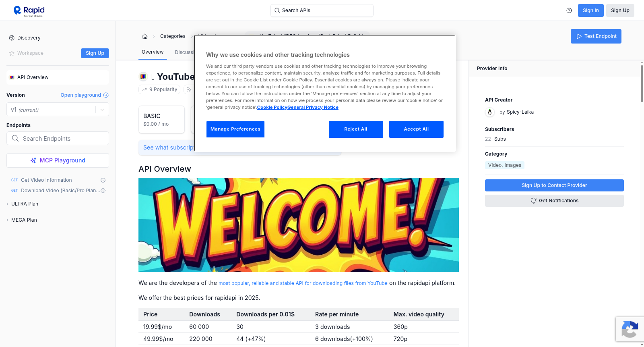This screenshot has width=644, height=347.
Task: Click the WELCOME banner image
Action: pos(299,225)
